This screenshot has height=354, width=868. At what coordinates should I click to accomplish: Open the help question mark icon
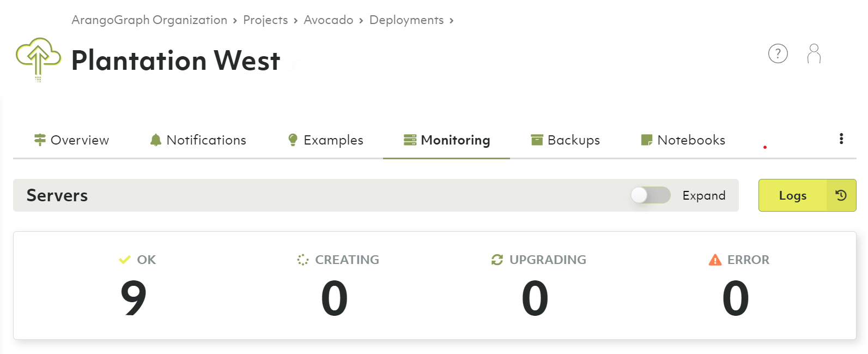778,53
